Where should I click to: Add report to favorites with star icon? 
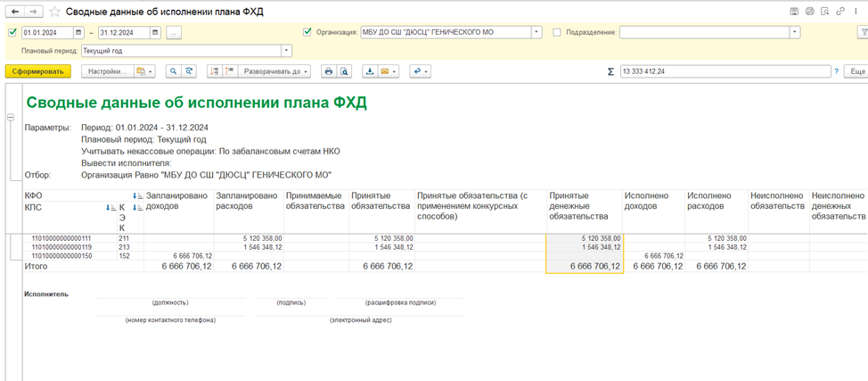54,12
